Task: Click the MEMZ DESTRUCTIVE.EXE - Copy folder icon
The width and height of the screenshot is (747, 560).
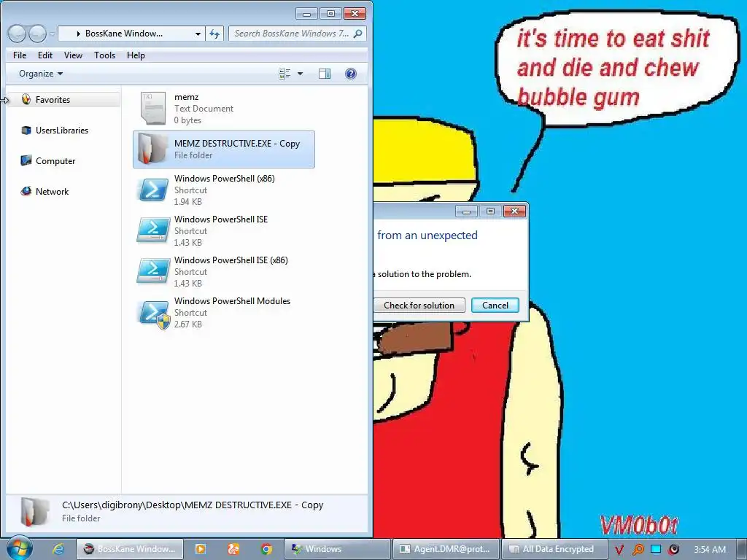Action: click(x=153, y=149)
